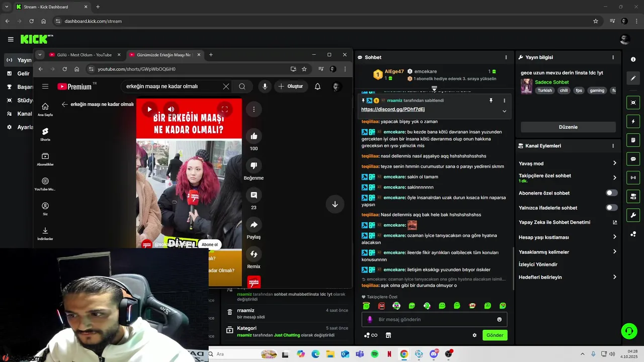644x362 pixels.
Task: Open tab search dropdown in outer Chrome window
Action: click(7, 7)
